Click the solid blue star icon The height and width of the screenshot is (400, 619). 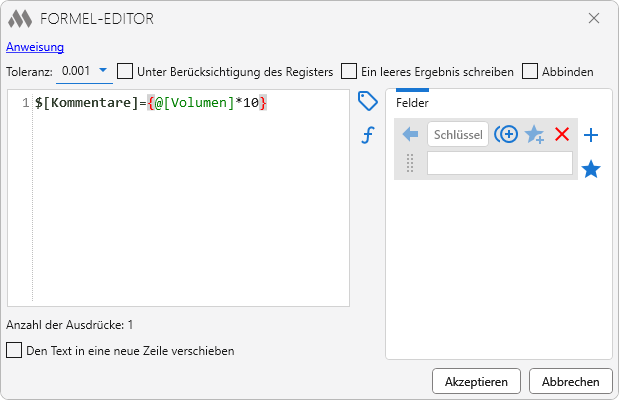[591, 168]
